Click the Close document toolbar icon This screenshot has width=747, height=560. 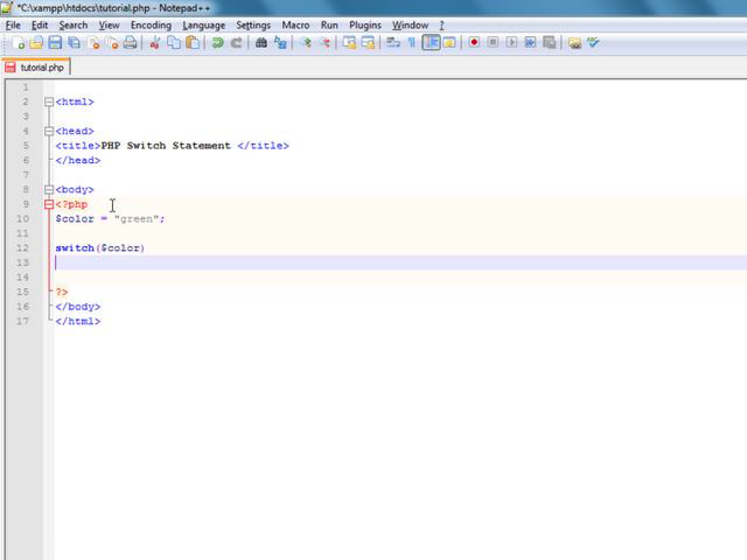click(x=93, y=43)
